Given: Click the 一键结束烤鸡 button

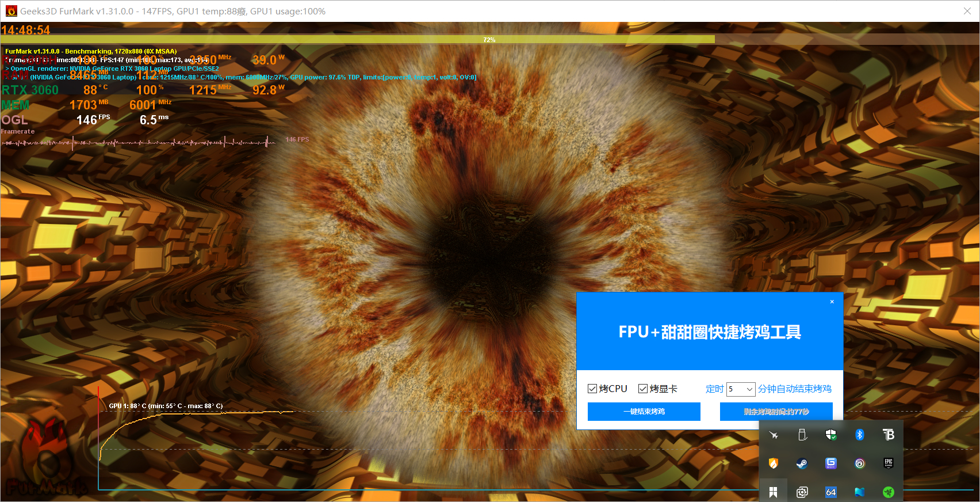Looking at the screenshot, I should click(644, 412).
